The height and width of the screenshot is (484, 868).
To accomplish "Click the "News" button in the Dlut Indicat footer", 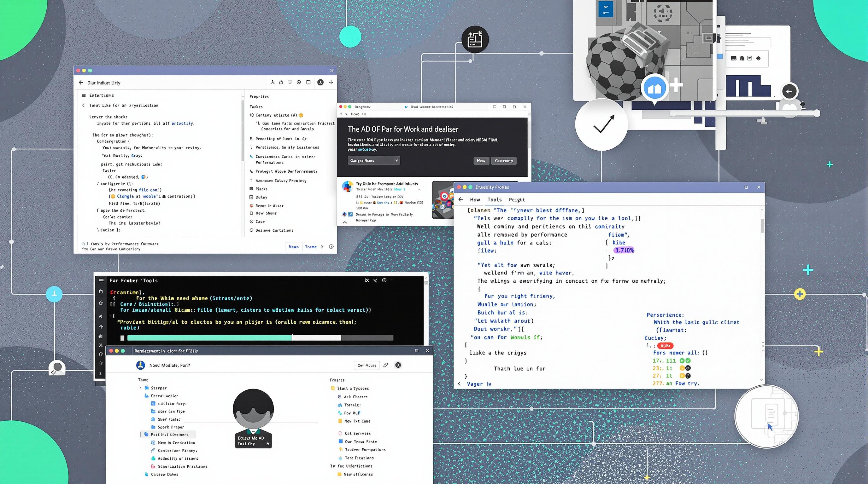I will 294,247.
